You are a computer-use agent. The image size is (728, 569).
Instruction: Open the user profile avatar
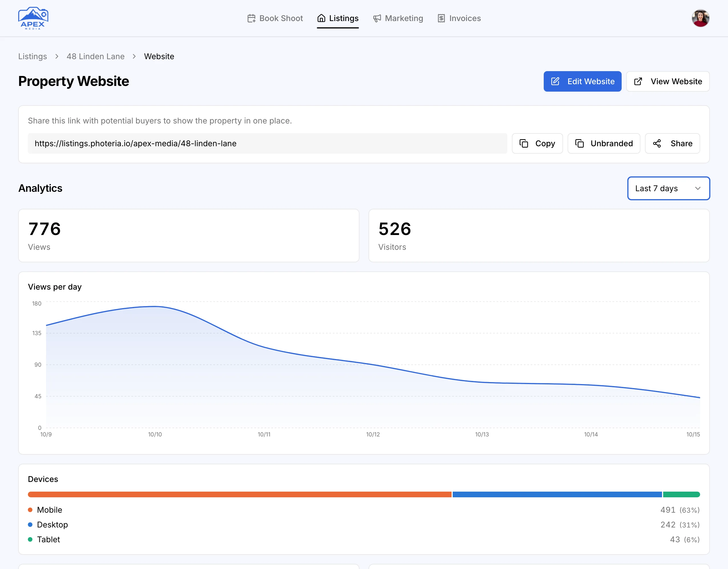click(700, 18)
